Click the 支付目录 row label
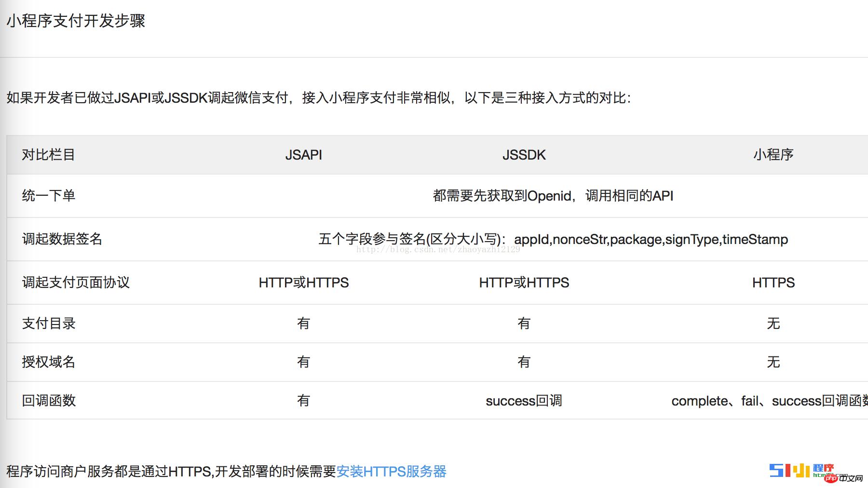 (x=49, y=324)
